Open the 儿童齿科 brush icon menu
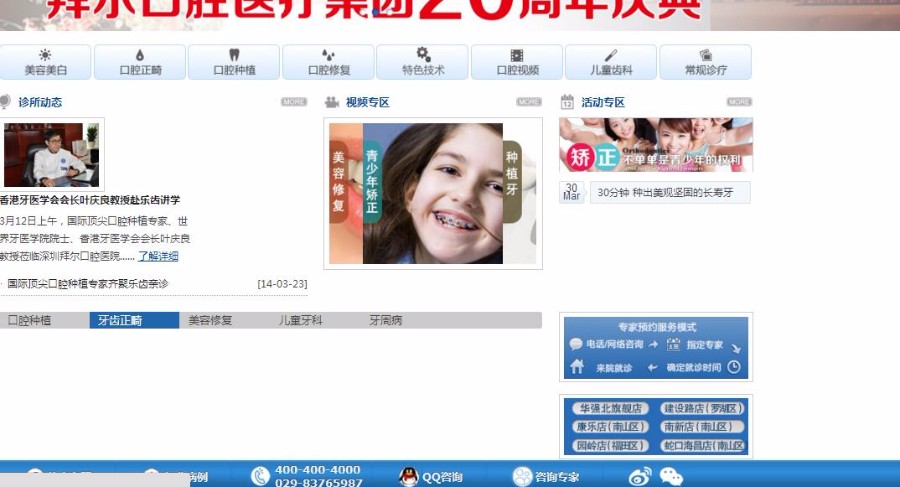Screen dimensions: 900x487 tap(611, 62)
